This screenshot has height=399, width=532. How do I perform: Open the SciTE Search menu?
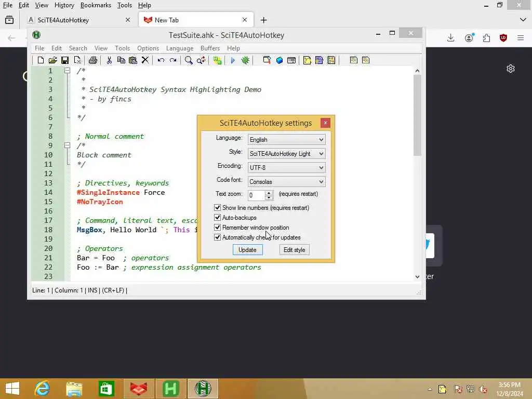pos(78,48)
